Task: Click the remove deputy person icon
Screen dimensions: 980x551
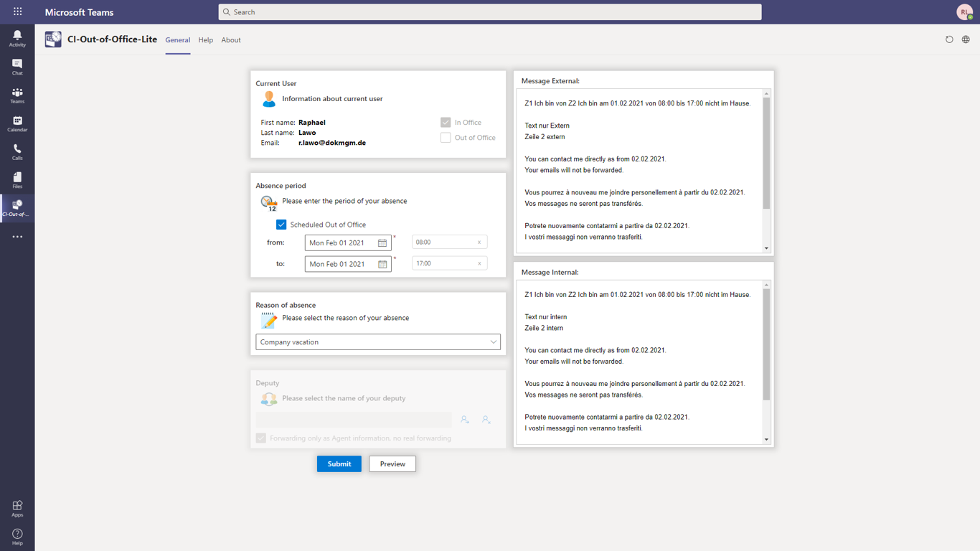Action: coord(486,419)
